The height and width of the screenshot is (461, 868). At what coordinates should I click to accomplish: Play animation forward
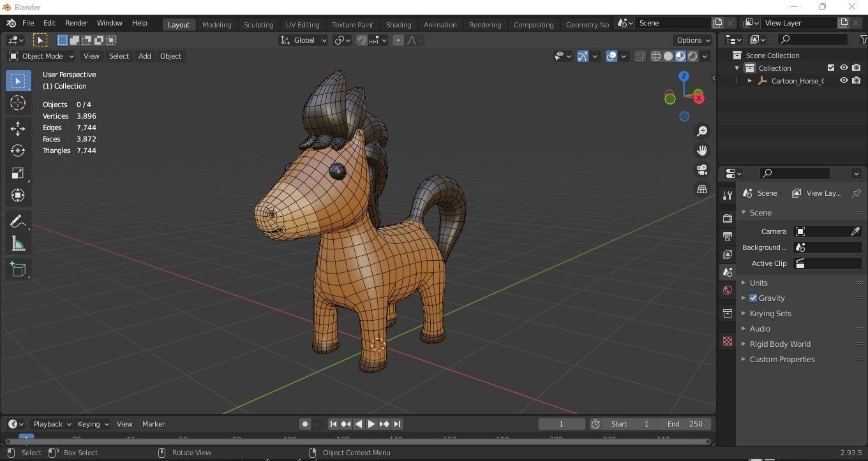pyautogui.click(x=371, y=424)
